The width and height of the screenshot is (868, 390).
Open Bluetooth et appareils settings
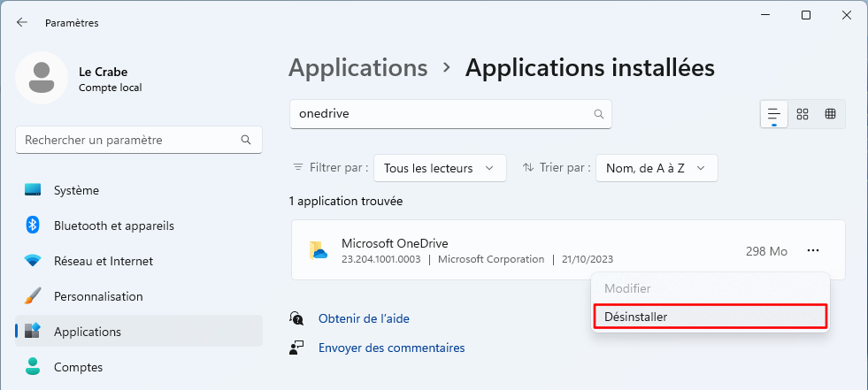(x=138, y=226)
